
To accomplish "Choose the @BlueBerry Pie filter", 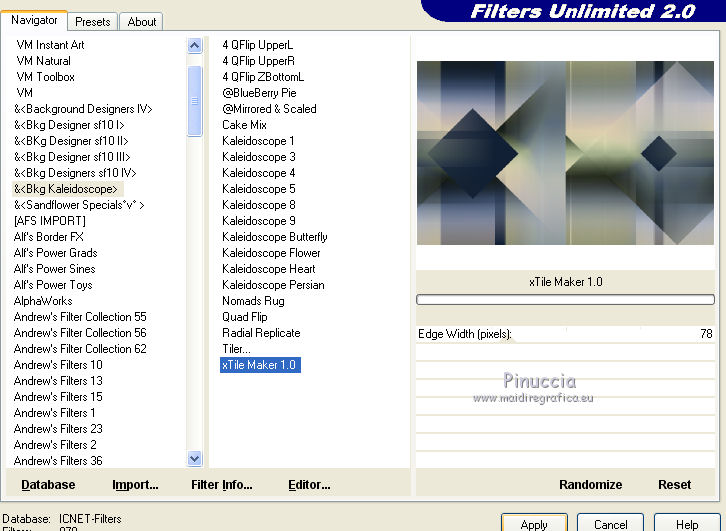I will pos(259,93).
